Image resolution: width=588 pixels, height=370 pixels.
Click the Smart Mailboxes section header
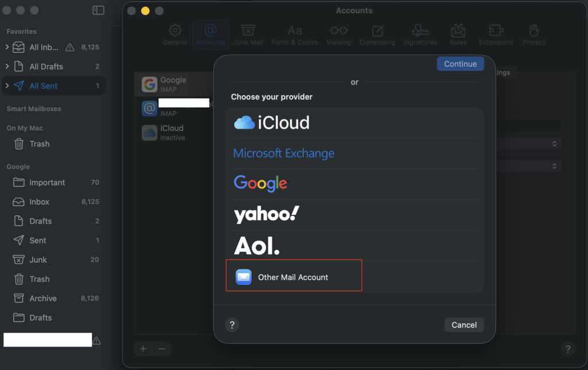pos(34,109)
